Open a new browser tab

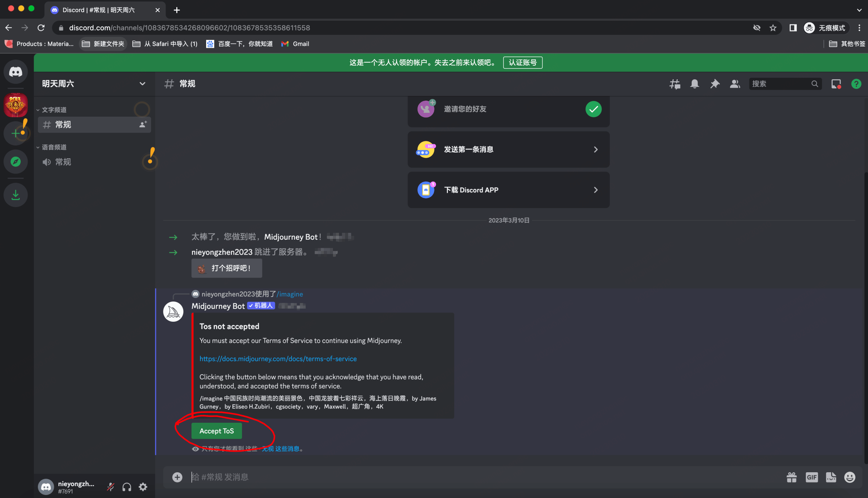click(177, 10)
